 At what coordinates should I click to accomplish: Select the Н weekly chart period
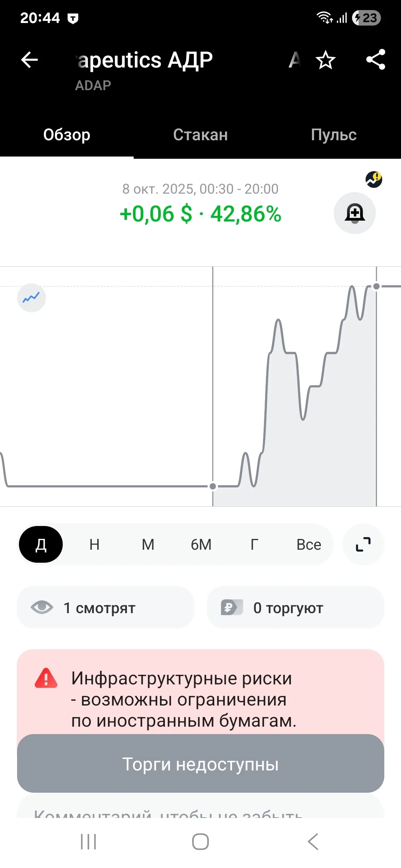pos(94,544)
